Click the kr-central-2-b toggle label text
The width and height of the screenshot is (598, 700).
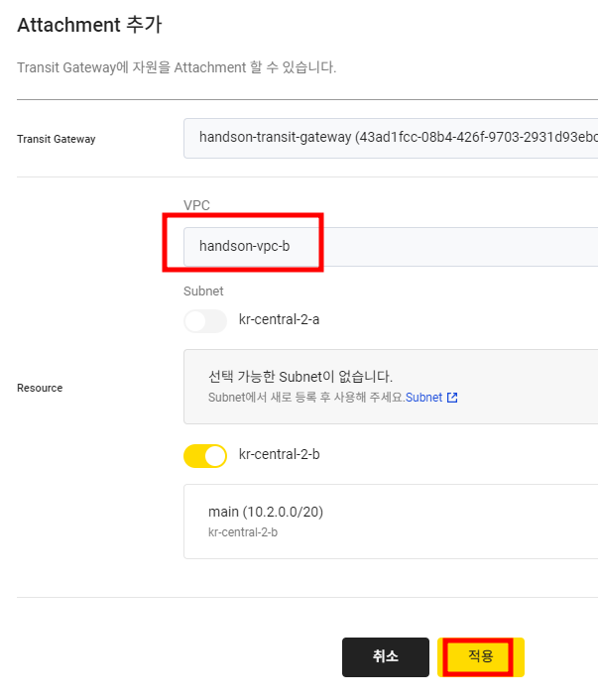click(280, 455)
